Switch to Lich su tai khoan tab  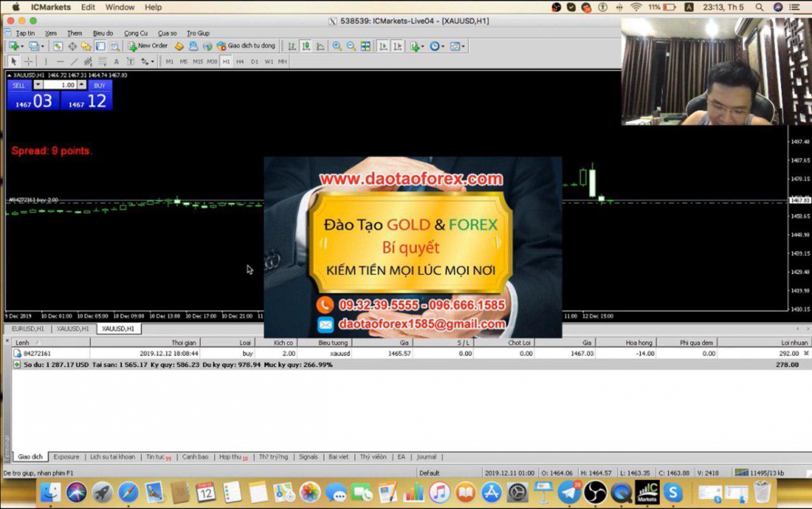pos(112,457)
